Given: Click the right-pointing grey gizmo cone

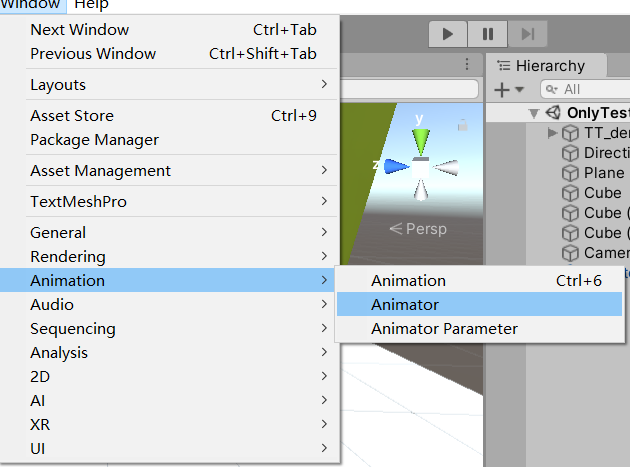Looking at the screenshot, I should [x=446, y=167].
